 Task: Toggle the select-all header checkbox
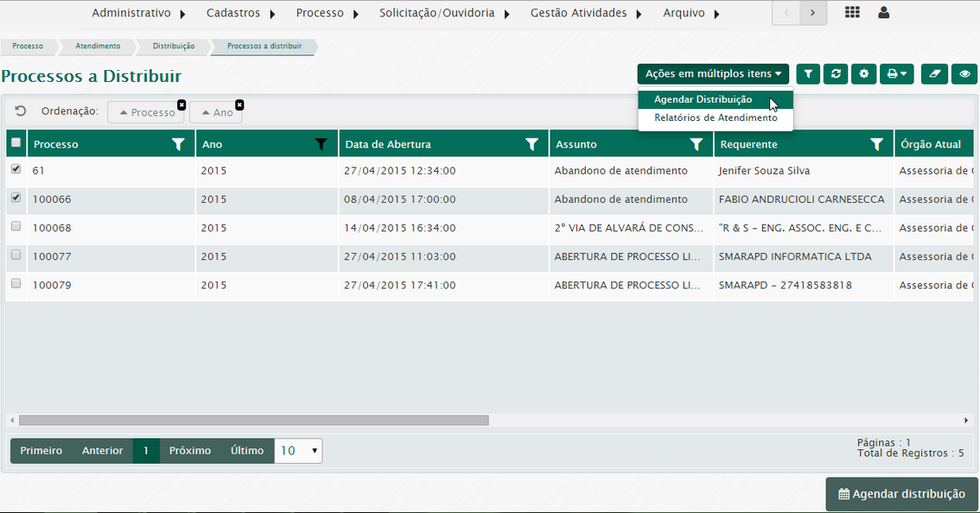pos(16,143)
